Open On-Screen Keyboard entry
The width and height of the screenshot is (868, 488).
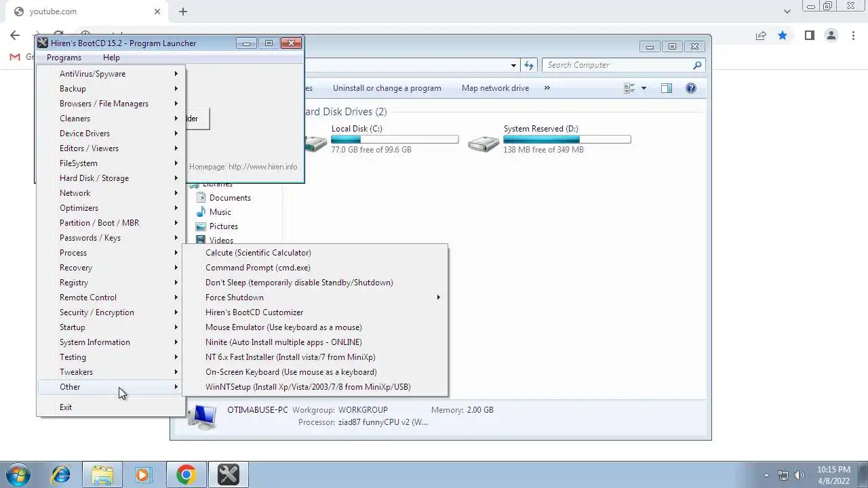(x=315, y=372)
